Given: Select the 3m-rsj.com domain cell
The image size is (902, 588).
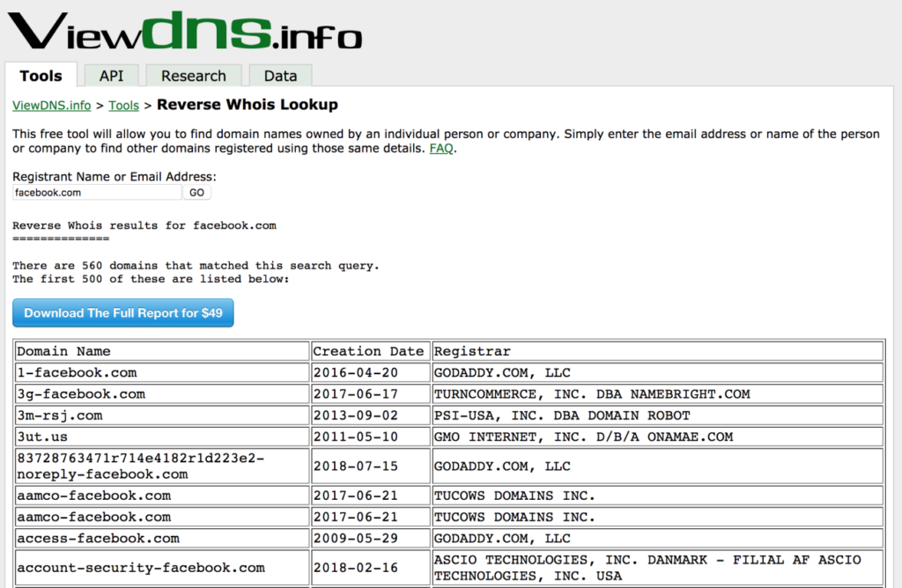Looking at the screenshot, I should point(162,415).
